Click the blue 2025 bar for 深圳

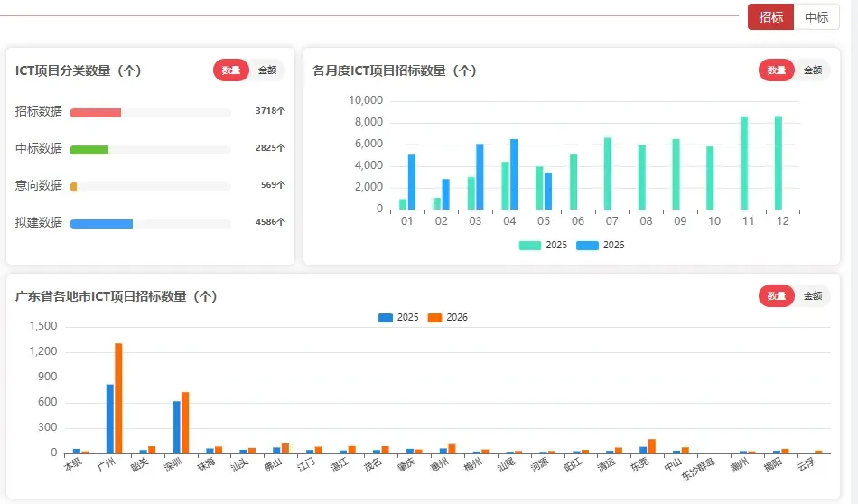(177, 427)
